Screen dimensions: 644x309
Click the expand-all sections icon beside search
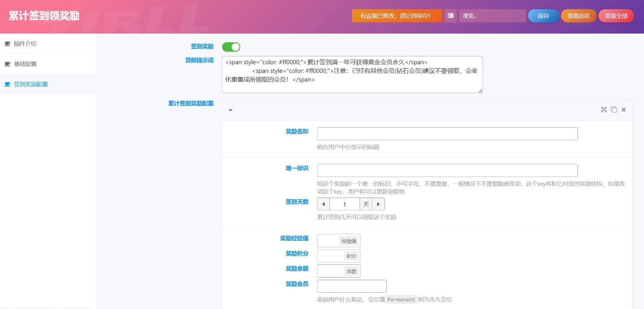point(450,16)
